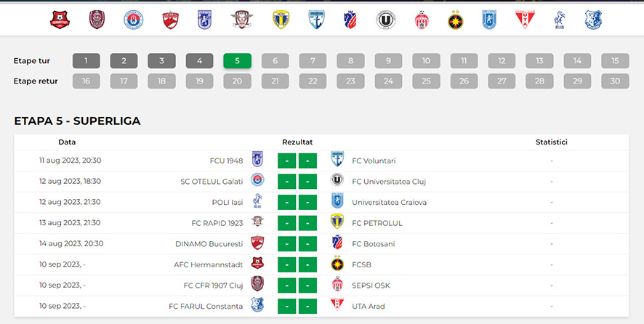Image resolution: width=644 pixels, height=324 pixels.
Task: Select the Petrolul yellow crest in header
Action: click(281, 20)
